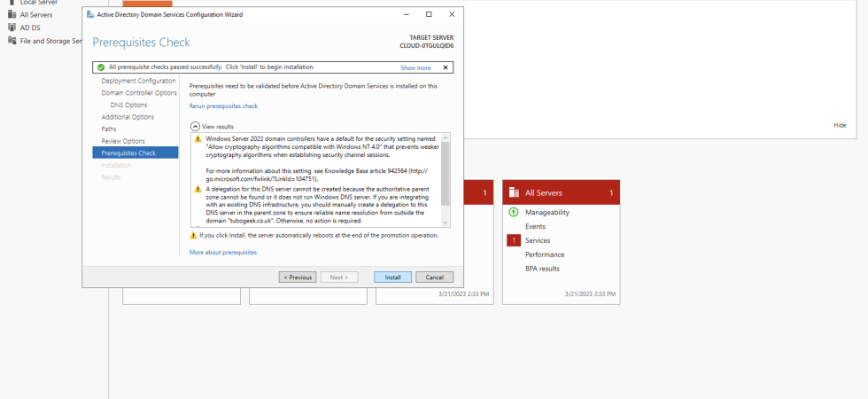Cancel the configuration wizard
Image resolution: width=868 pixels, height=399 pixels.
click(435, 277)
